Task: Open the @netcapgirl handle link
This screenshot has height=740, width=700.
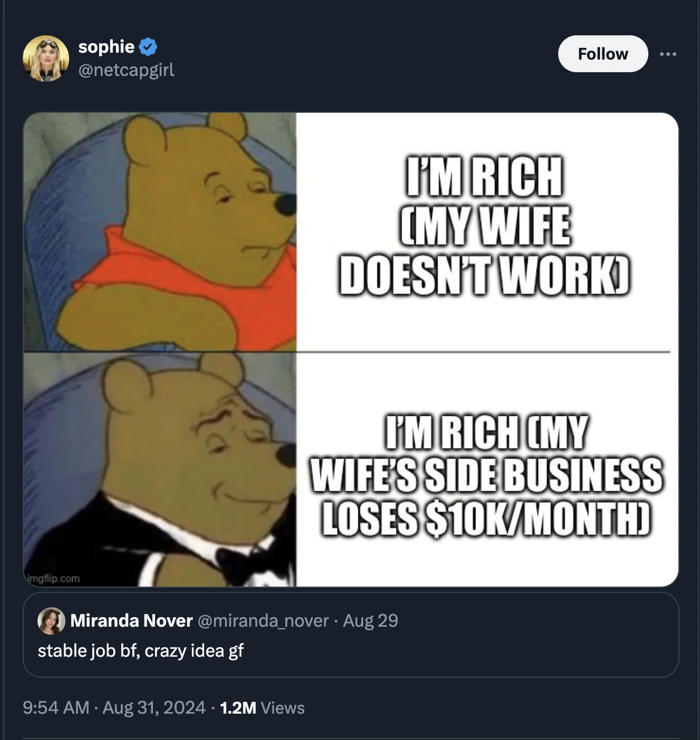Action: click(x=126, y=70)
